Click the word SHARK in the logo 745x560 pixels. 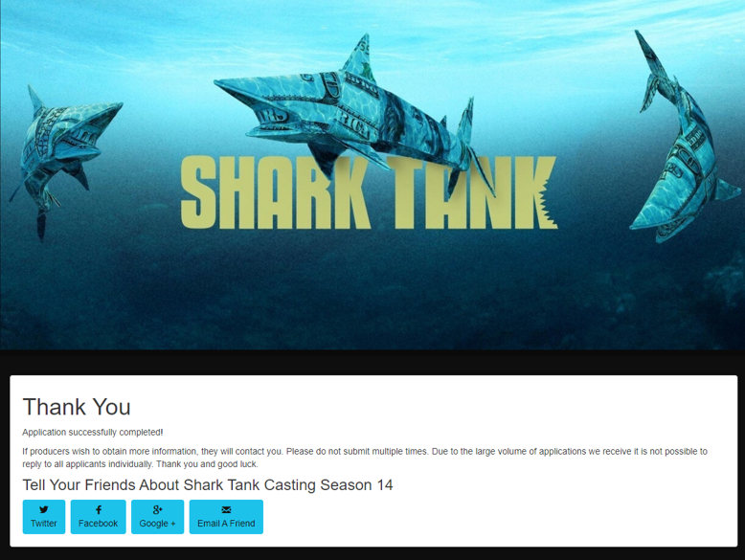pos(275,192)
